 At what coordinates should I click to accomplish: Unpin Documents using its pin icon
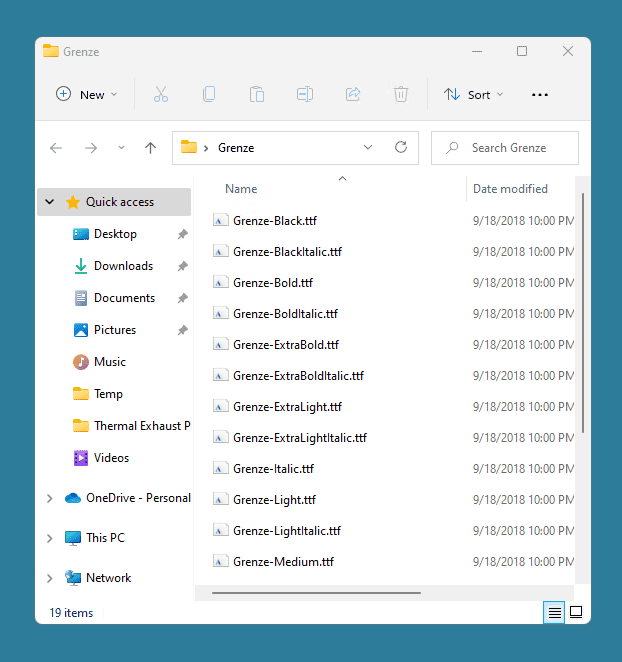pyautogui.click(x=182, y=298)
